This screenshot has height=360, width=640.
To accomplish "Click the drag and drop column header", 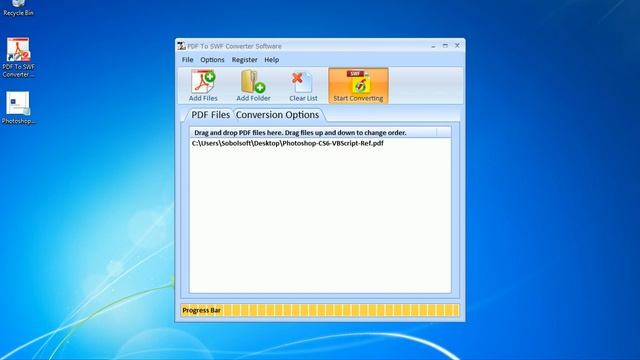I will tap(313, 133).
